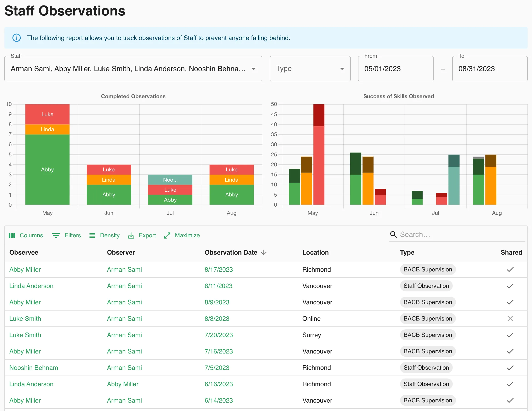
Task: Click Linda's orange May bar segment
Action: coord(47,129)
